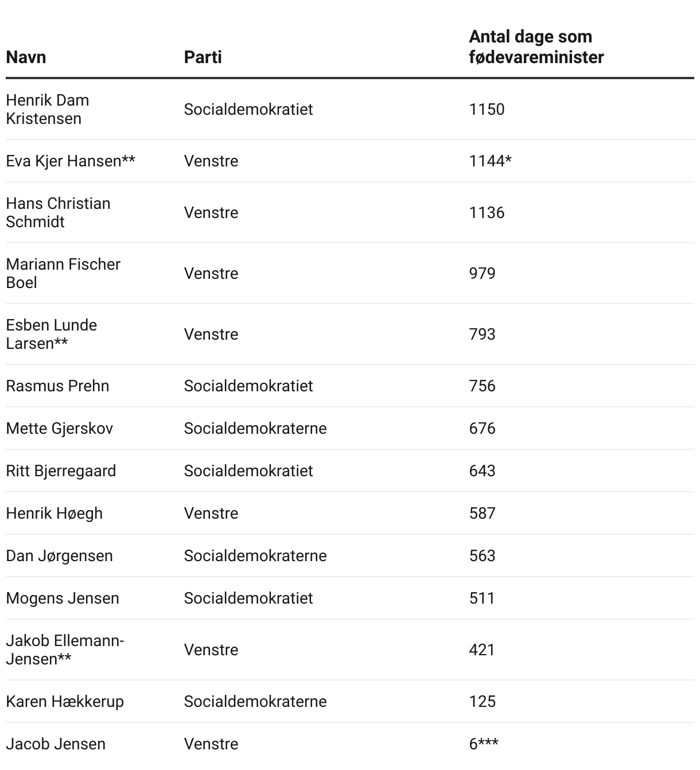Click the Navn column header
This screenshot has width=700, height=770.
coord(26,57)
